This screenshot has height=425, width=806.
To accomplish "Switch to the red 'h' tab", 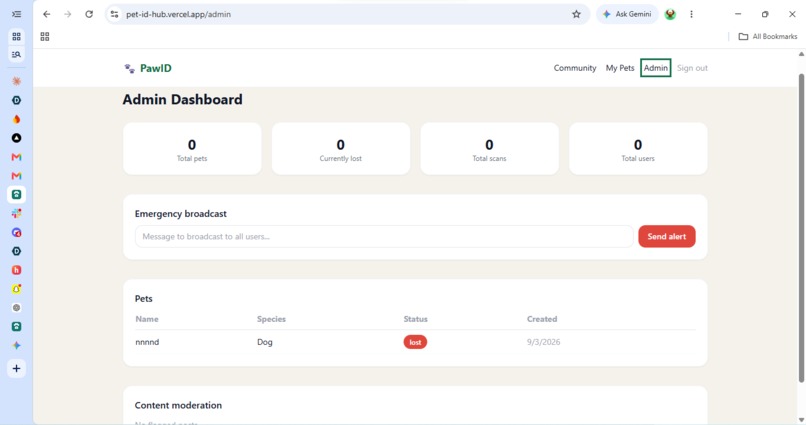I will coord(16,270).
